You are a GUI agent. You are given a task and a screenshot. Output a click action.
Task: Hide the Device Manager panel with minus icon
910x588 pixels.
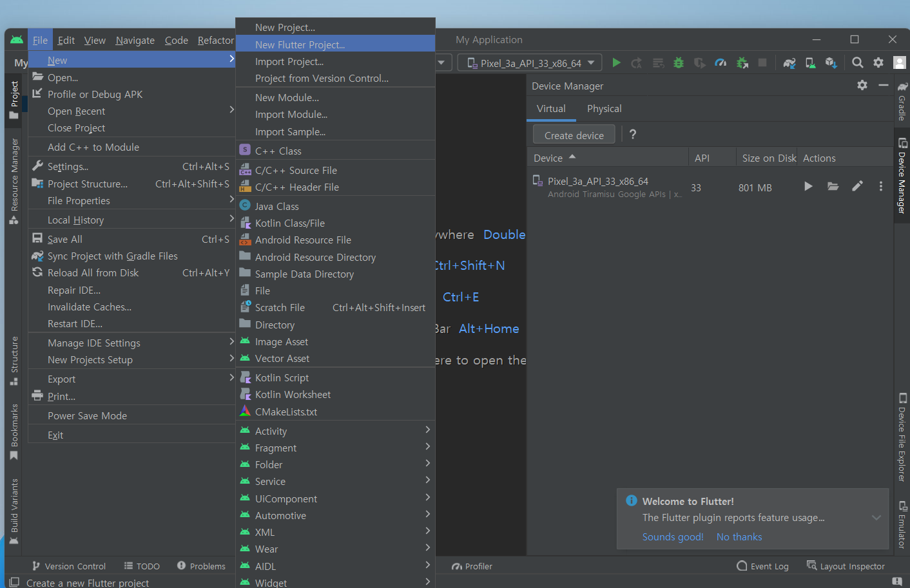884,85
